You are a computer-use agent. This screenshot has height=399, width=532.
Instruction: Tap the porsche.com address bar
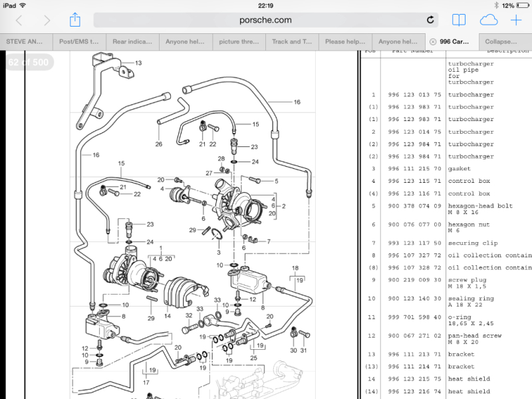tap(265, 20)
